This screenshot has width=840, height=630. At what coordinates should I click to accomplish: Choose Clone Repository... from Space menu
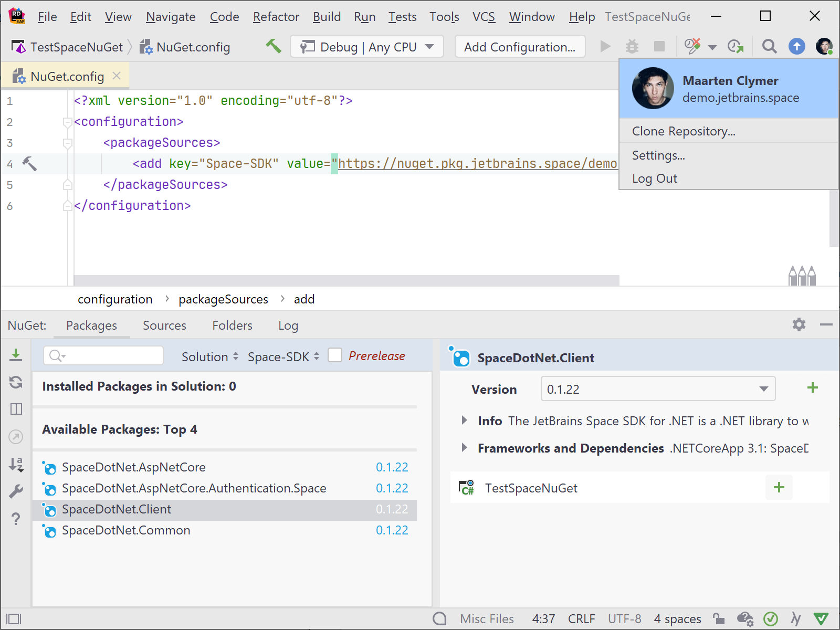click(x=729, y=131)
